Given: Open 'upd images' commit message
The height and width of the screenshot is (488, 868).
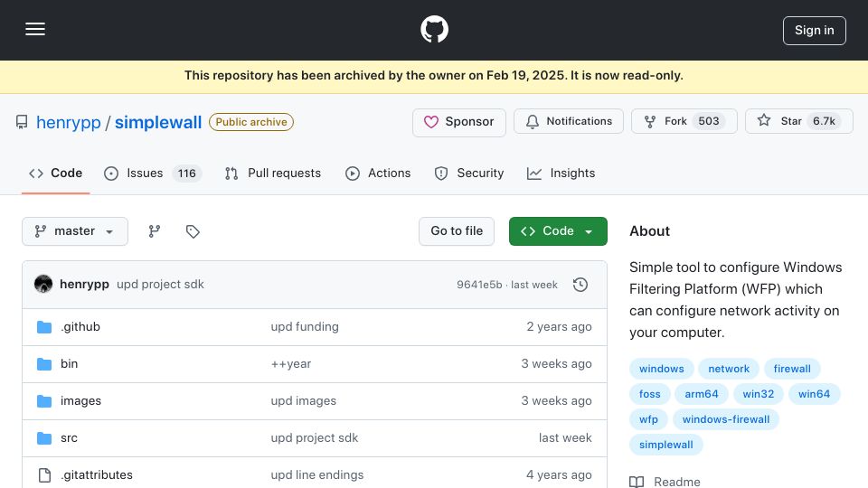Looking at the screenshot, I should point(304,401).
